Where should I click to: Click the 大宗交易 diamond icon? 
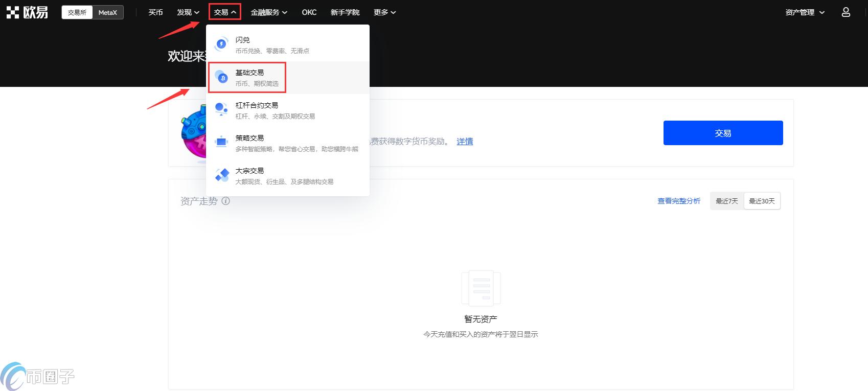(221, 175)
